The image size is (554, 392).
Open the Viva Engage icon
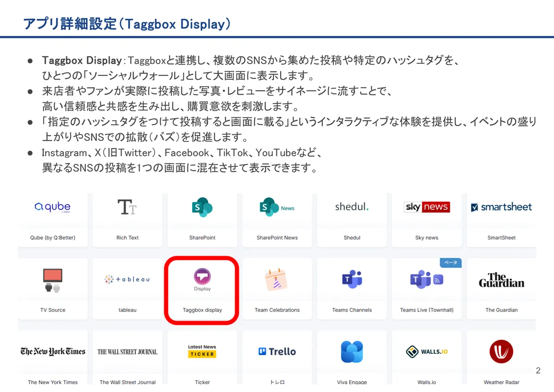[x=352, y=352]
